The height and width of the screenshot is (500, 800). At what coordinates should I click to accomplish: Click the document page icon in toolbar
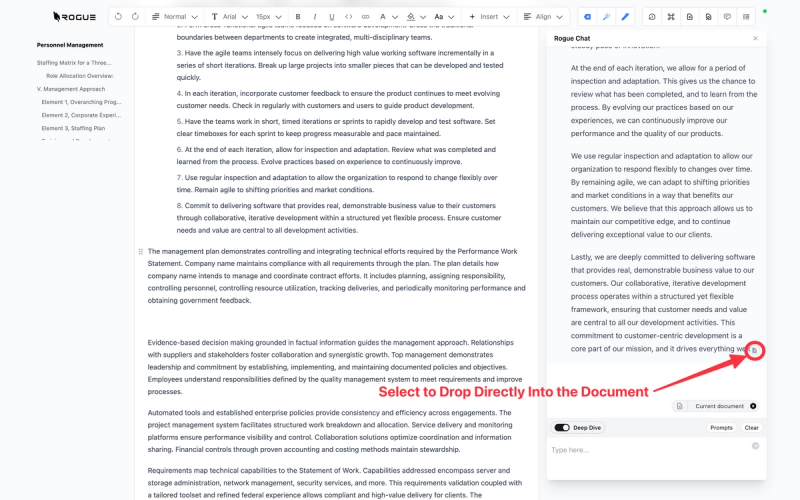point(690,17)
